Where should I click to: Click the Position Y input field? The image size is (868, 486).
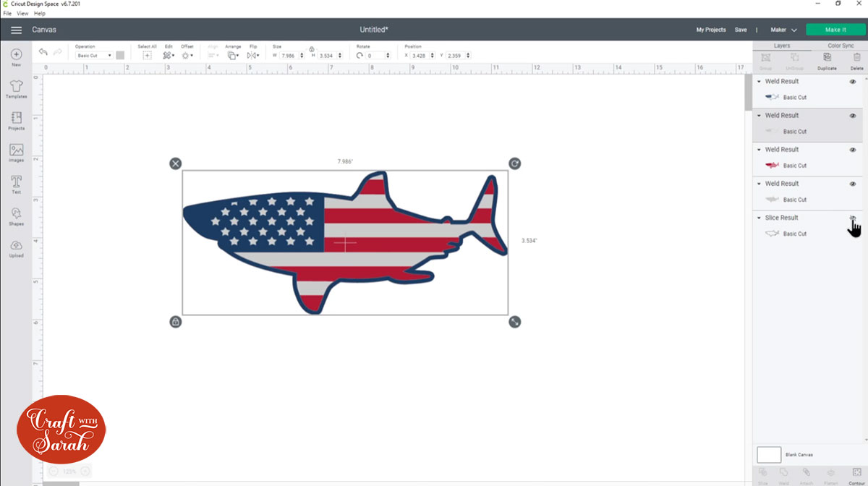coord(459,56)
